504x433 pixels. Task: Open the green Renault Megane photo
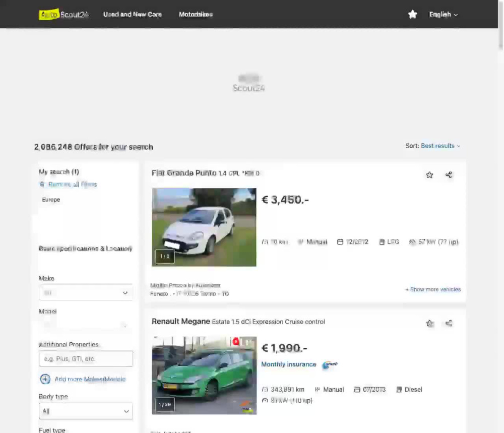coord(204,376)
